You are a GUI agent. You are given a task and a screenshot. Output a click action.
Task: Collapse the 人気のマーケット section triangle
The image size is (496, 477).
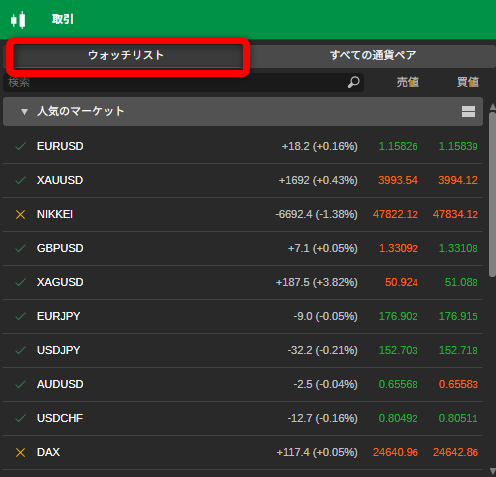pyautogui.click(x=24, y=112)
